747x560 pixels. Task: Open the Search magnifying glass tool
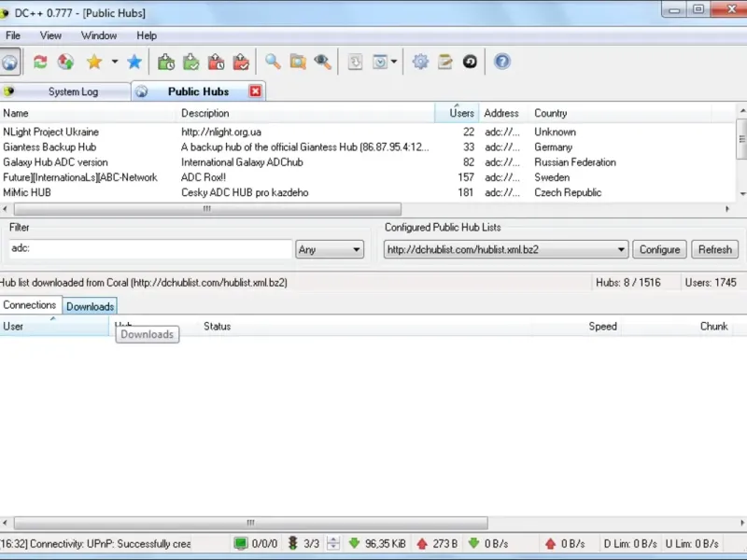273,62
